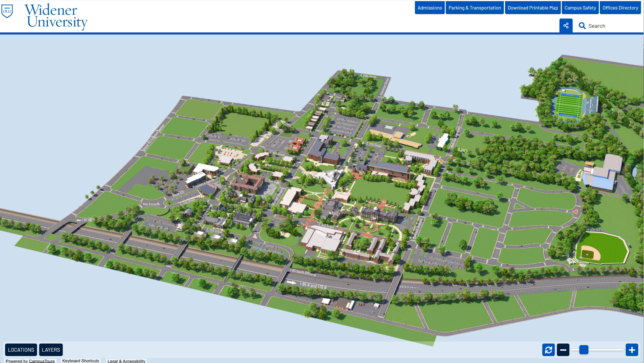Click the I-95 N and 476 N label
The width and height of the screenshot is (644, 363).
[x=313, y=285]
